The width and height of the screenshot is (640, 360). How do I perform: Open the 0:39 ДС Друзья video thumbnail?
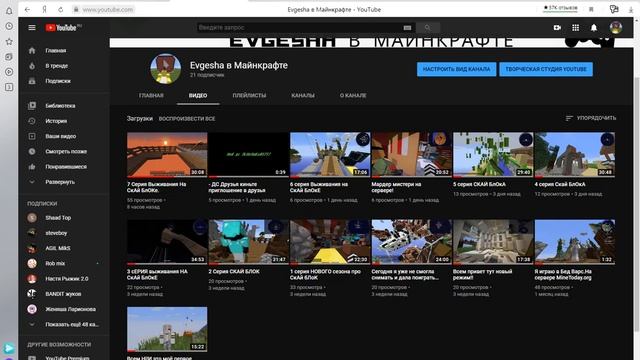click(x=249, y=155)
